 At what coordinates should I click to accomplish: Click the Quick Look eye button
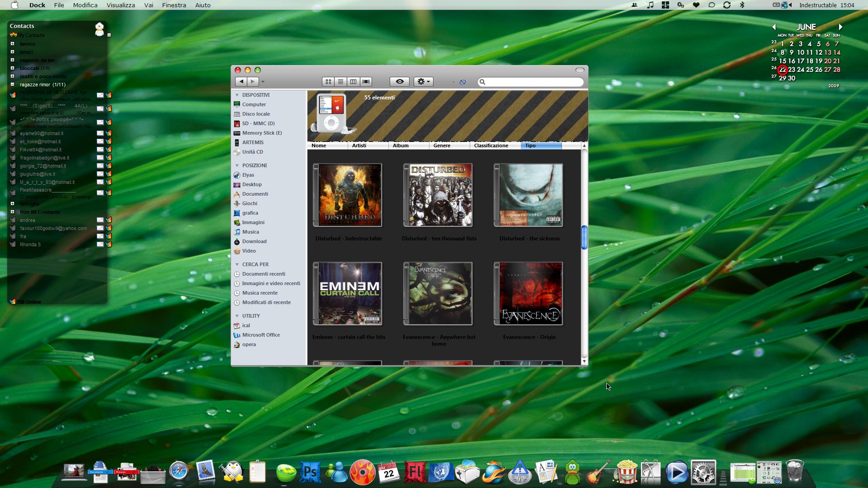(x=400, y=82)
